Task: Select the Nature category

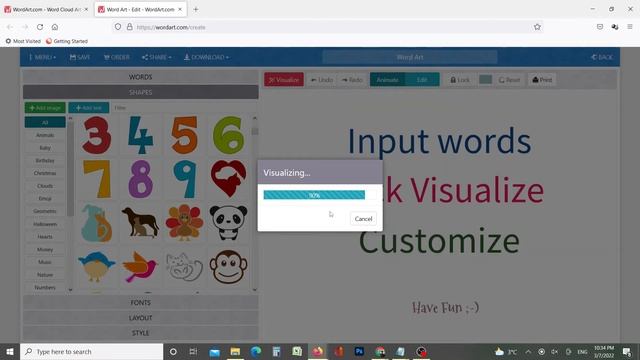Action: [45, 275]
